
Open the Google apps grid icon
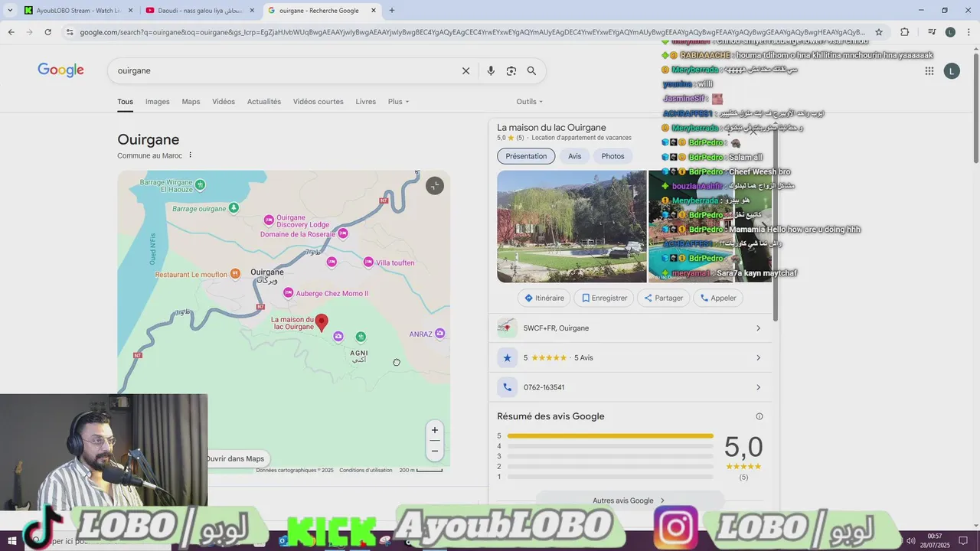pyautogui.click(x=929, y=70)
